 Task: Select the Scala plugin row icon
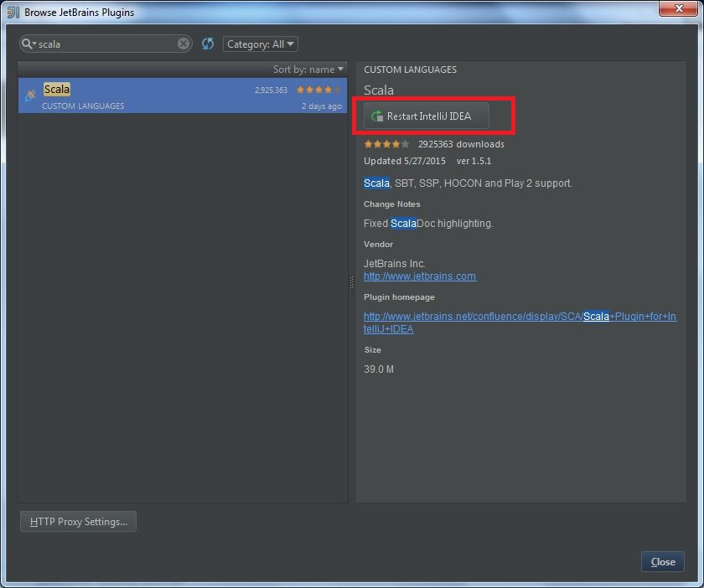(x=30, y=95)
